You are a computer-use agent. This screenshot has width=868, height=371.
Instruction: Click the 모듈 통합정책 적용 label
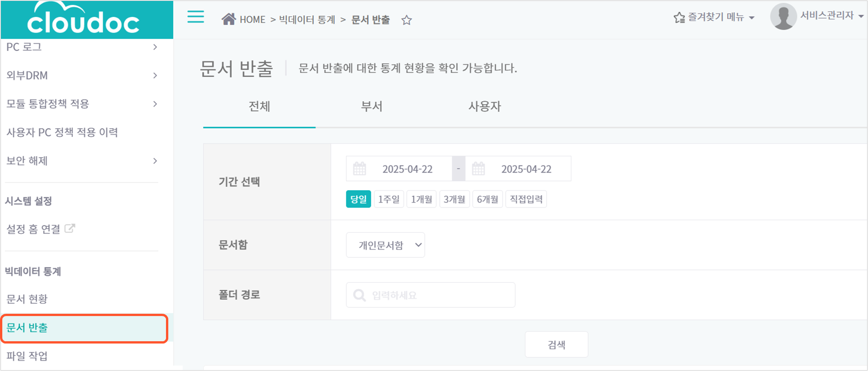48,104
